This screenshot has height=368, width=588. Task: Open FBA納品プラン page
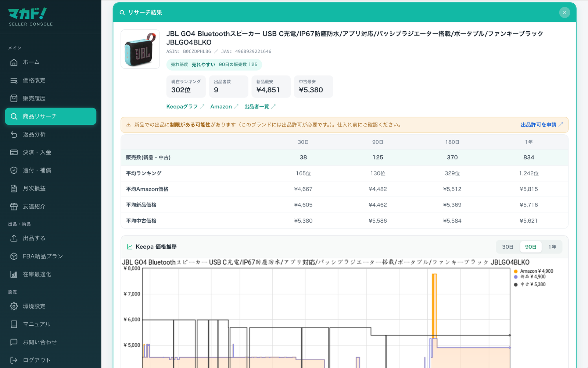click(x=51, y=256)
